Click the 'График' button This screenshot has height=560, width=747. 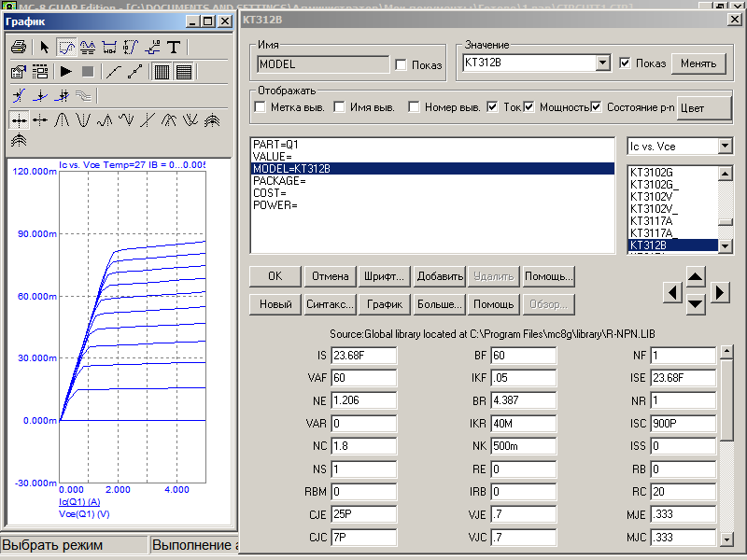[384, 304]
